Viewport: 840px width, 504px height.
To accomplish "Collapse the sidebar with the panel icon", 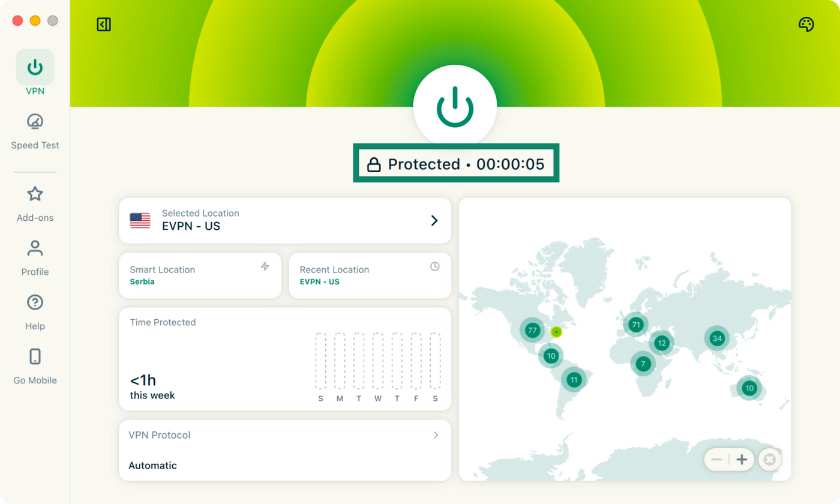I will (104, 25).
